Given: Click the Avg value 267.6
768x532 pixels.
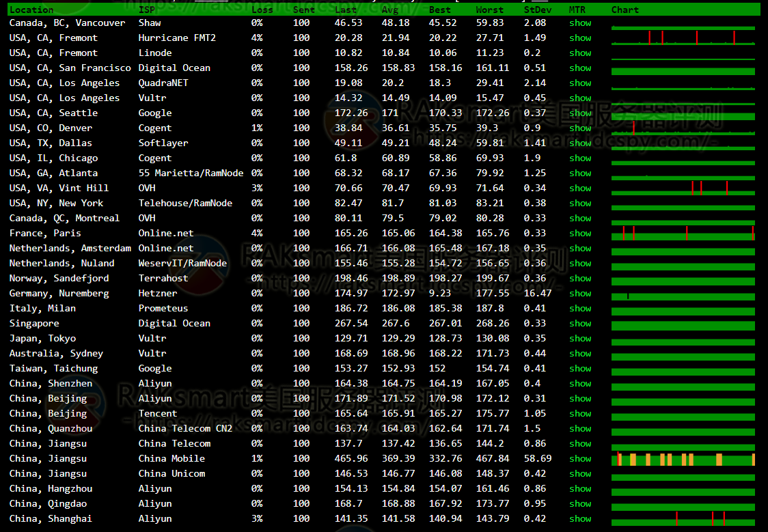Looking at the screenshot, I should coord(396,324).
